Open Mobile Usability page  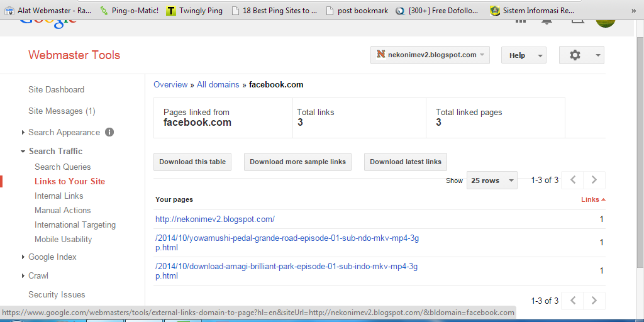[x=64, y=239]
